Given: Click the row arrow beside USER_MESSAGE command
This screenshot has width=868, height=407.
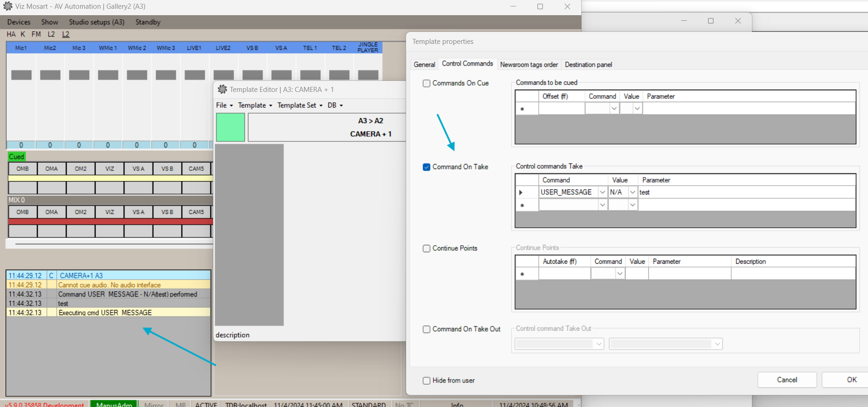Looking at the screenshot, I should tap(521, 192).
